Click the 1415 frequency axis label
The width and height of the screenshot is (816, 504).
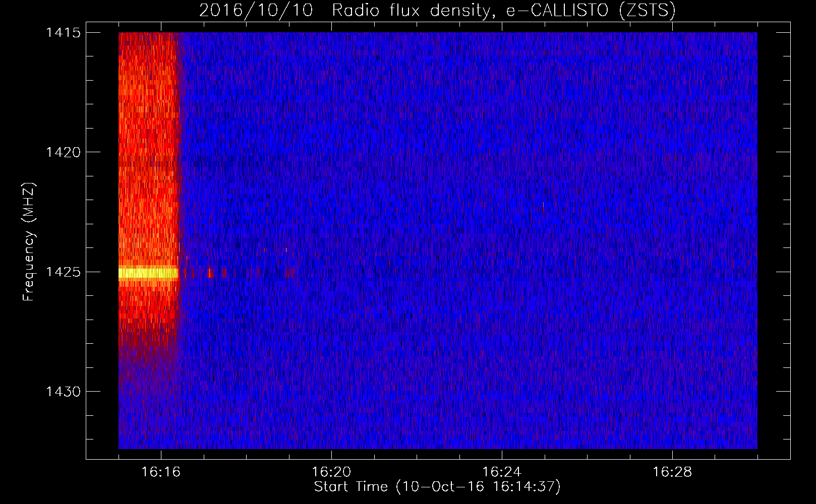pos(63,33)
